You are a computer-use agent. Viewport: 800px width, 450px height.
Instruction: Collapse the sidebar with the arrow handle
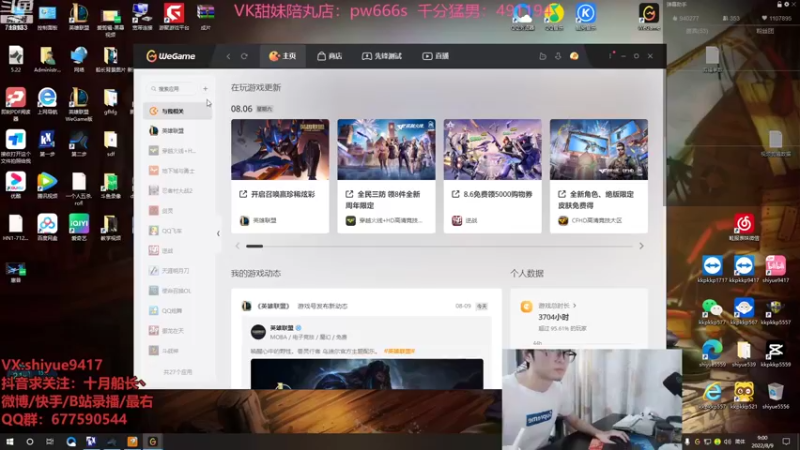218,234
